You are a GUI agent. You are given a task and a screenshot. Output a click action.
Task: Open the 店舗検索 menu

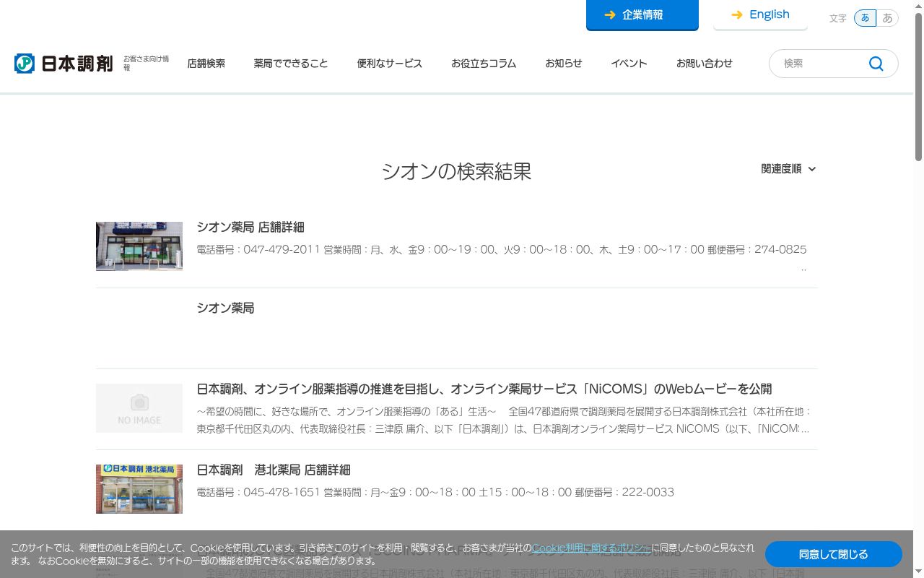pos(206,64)
